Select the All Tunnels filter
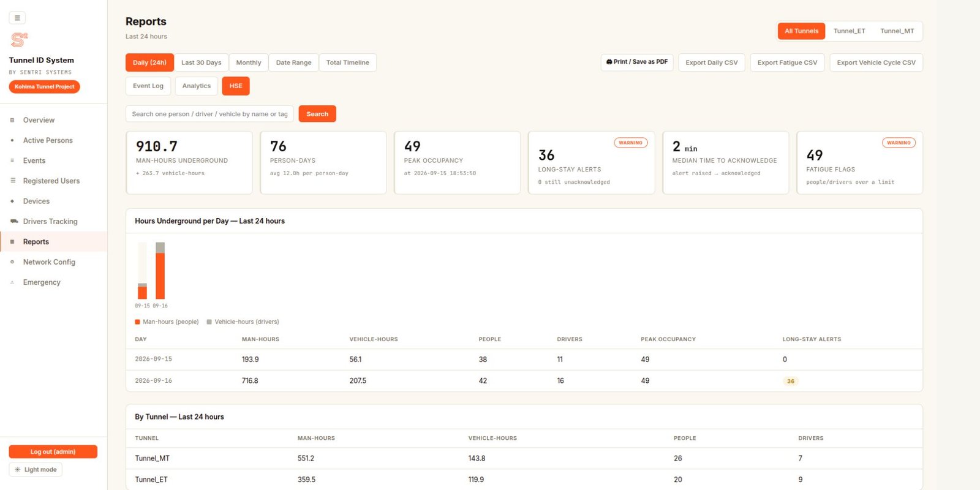The width and height of the screenshot is (980, 490). pyautogui.click(x=801, y=31)
